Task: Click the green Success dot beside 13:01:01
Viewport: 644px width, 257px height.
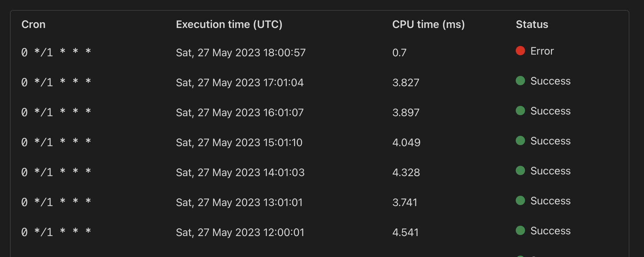Action: 520,200
